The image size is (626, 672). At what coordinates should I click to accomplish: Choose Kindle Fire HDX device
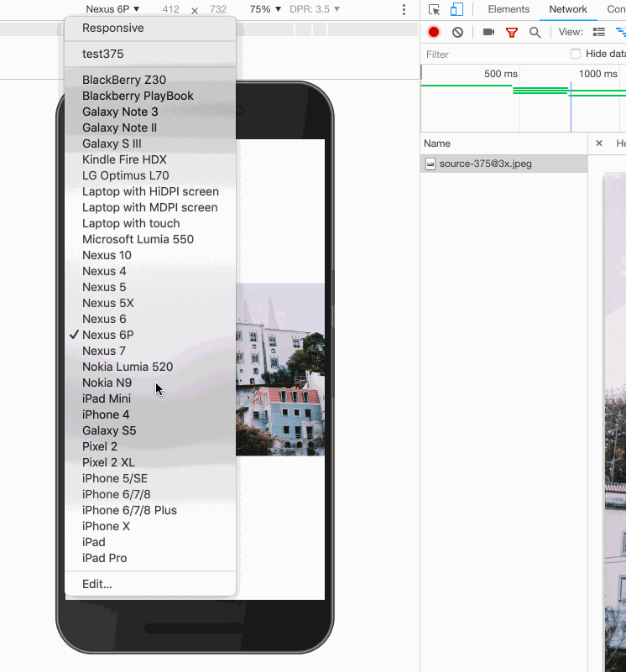point(150,159)
